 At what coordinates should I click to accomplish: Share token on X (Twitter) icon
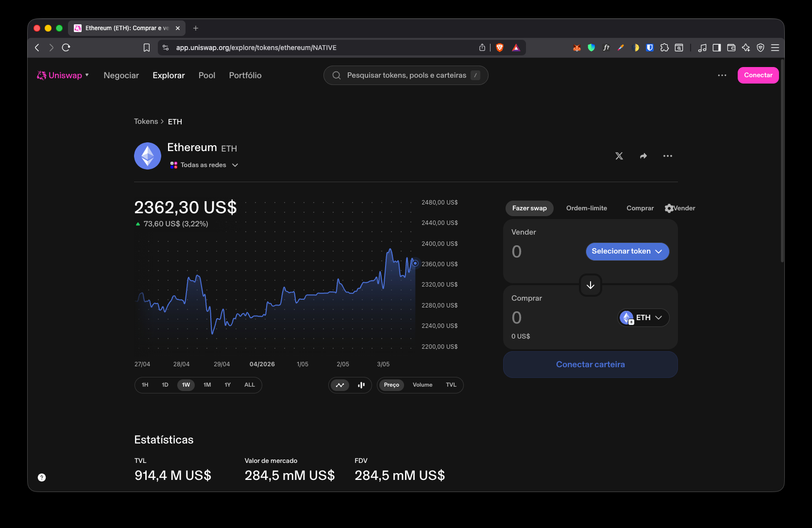pos(619,156)
